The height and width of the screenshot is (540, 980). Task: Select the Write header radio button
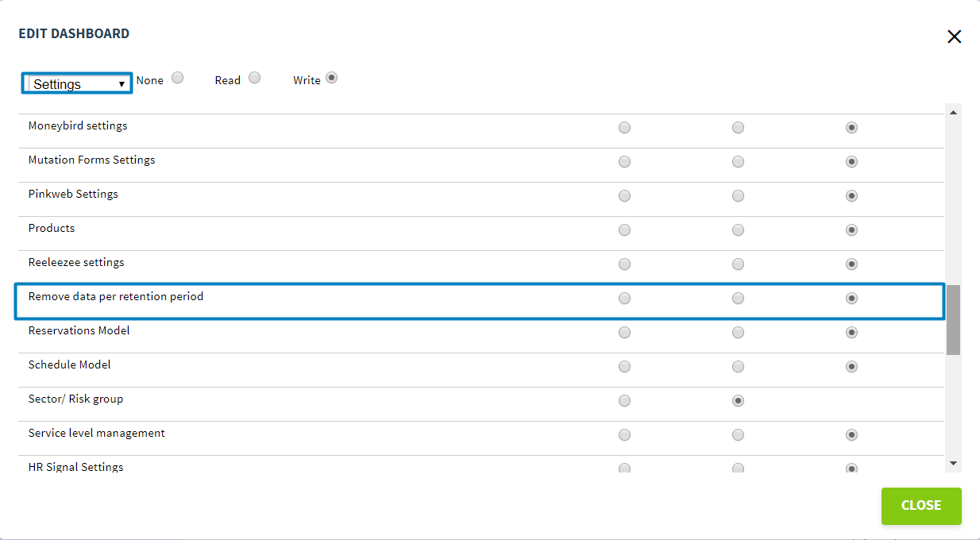331,78
